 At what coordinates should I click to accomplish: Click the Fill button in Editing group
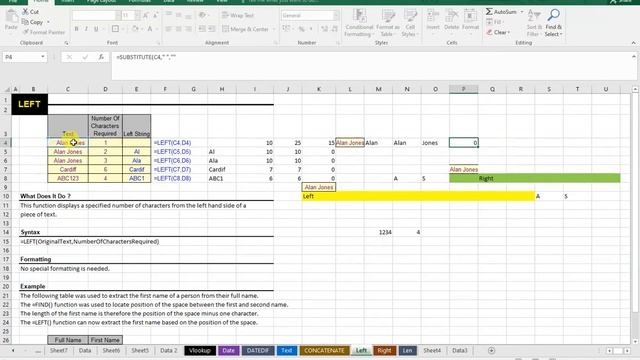coord(495,22)
